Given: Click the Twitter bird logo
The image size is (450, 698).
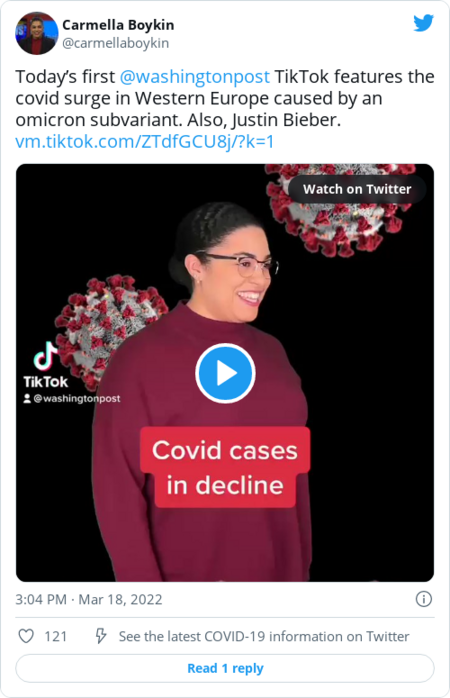Looking at the screenshot, I should pos(423,23).
